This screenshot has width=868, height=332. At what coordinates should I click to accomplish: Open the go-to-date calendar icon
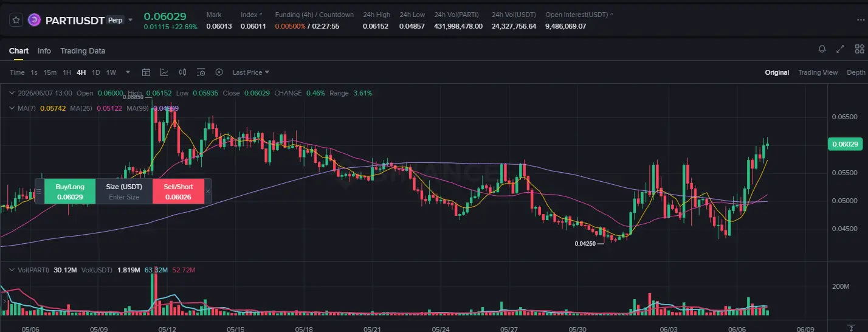click(146, 72)
